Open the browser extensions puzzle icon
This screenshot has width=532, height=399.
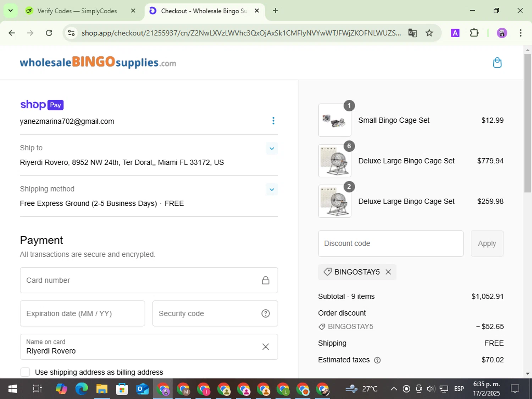[x=474, y=33]
